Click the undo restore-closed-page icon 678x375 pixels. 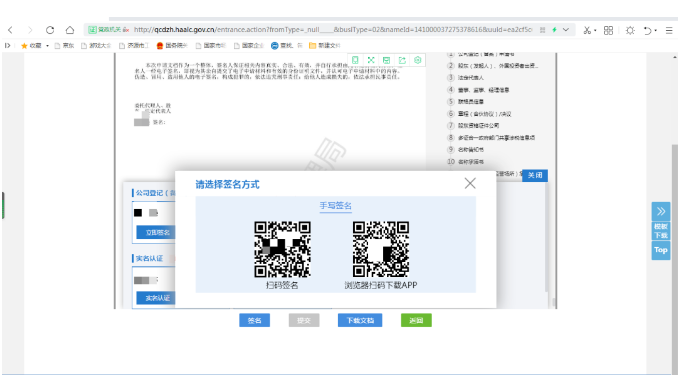pyautogui.click(x=648, y=30)
